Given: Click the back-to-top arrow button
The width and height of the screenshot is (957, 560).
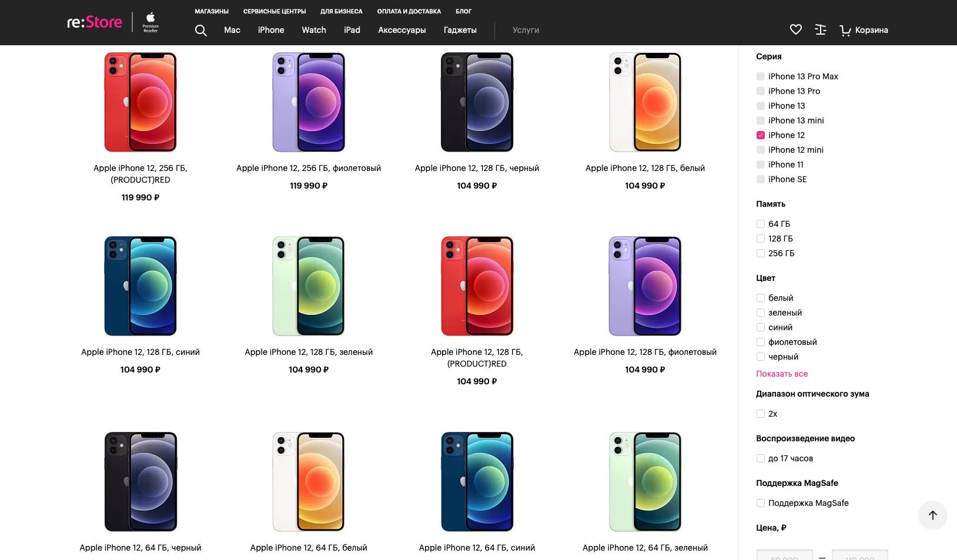Looking at the screenshot, I should point(932,515).
